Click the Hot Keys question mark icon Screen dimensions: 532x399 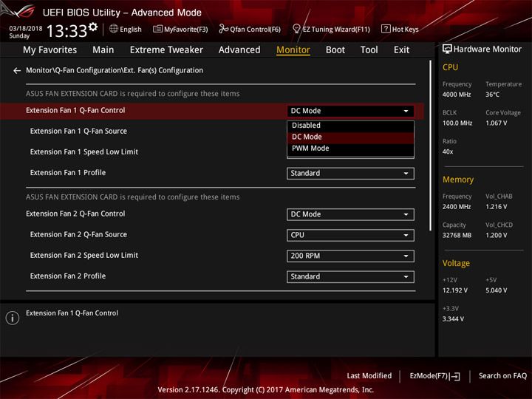click(386, 29)
